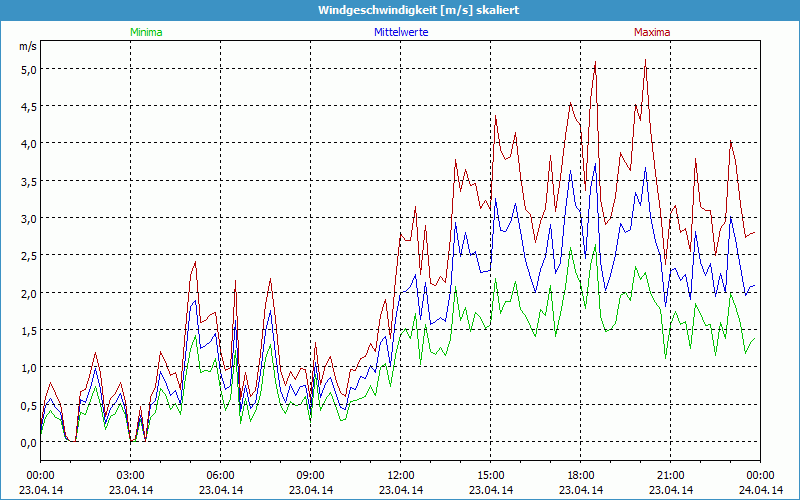Click the 2,5 y-axis value label
Screen dimensions: 800x500
[27, 256]
